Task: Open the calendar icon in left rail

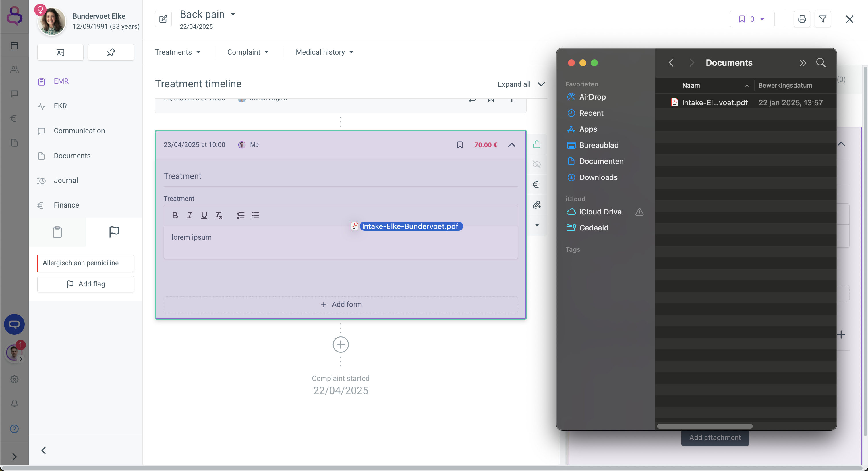Action: (x=14, y=45)
